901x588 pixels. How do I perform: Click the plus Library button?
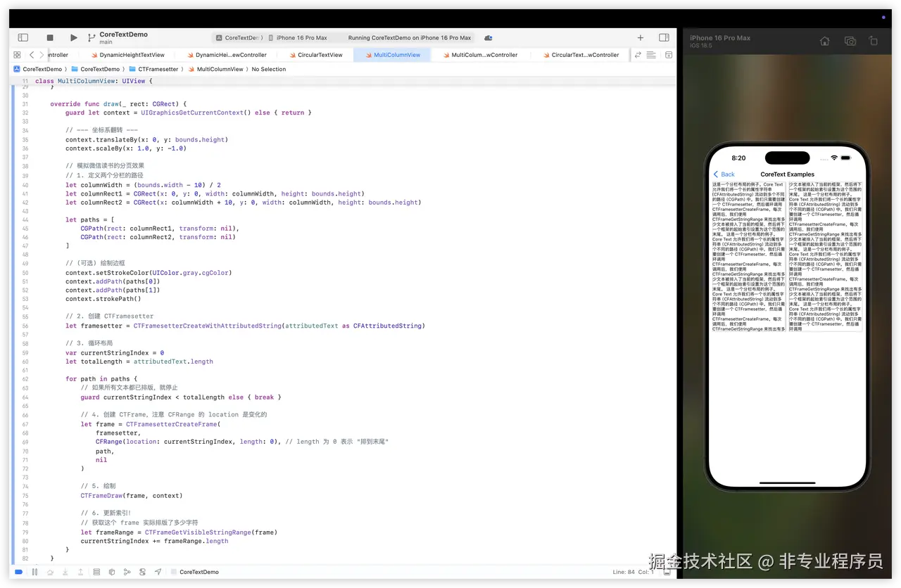coord(641,37)
